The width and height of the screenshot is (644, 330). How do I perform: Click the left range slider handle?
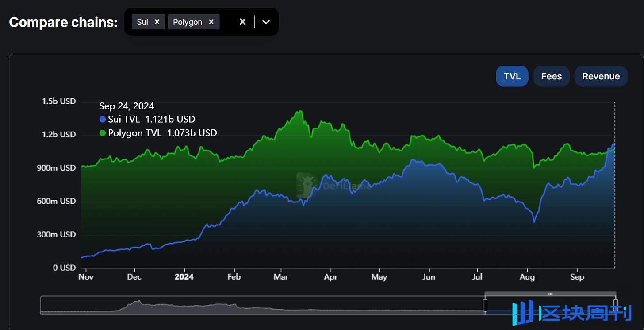click(x=485, y=305)
